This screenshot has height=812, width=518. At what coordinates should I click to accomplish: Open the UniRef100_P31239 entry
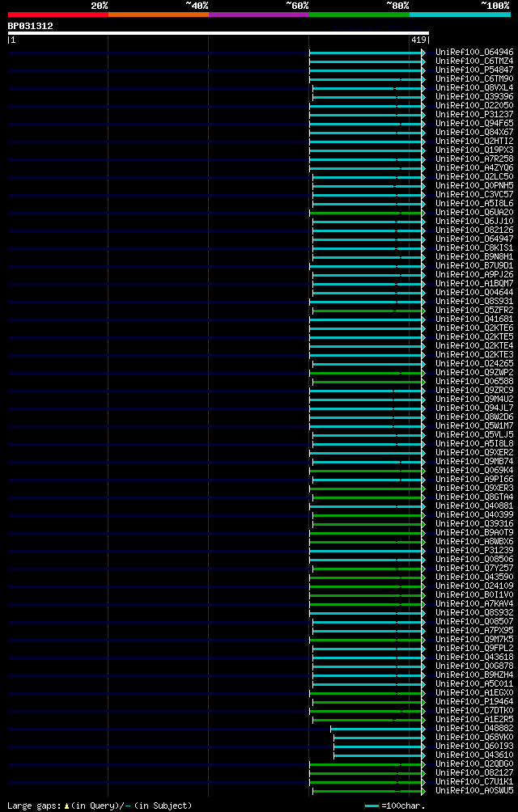[x=474, y=551]
